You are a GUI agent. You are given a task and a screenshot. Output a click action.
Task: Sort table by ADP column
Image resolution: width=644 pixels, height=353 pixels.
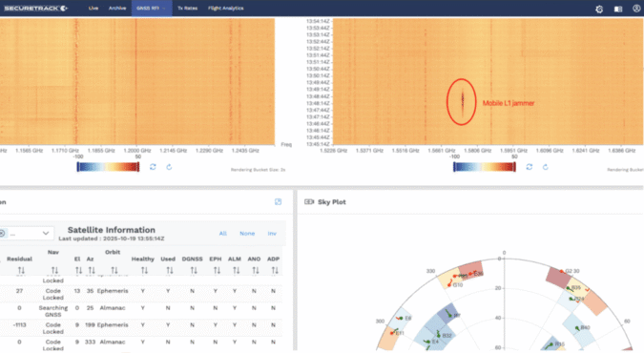coord(275,270)
